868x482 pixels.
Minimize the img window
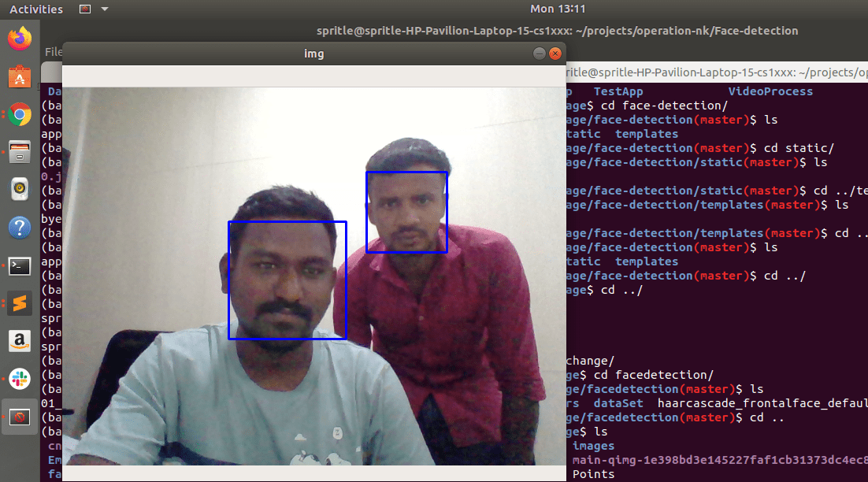click(x=540, y=53)
